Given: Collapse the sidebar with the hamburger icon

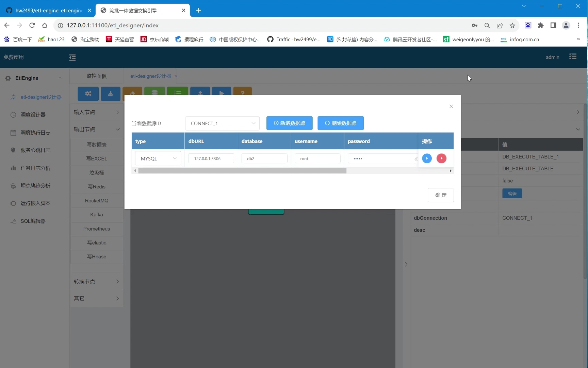Looking at the screenshot, I should [x=72, y=57].
